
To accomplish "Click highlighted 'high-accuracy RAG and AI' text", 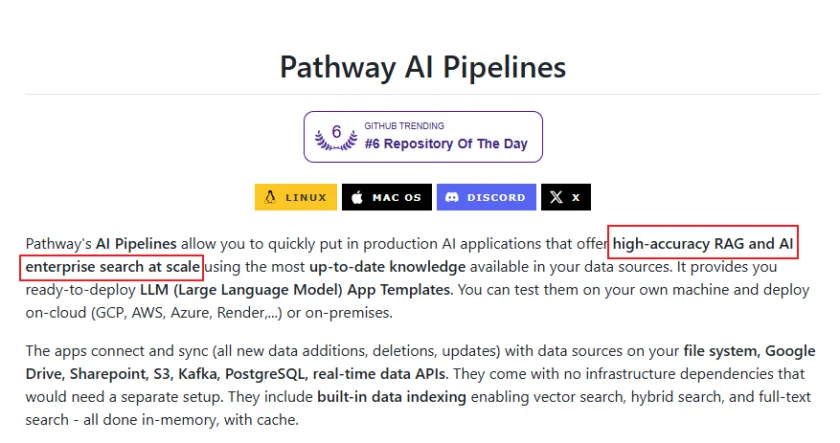I will [x=703, y=244].
